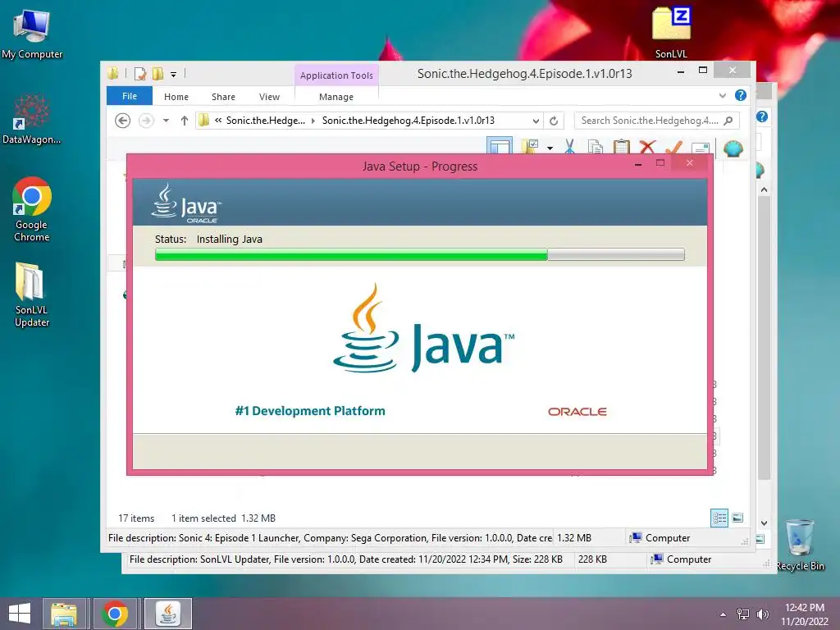Screen dimensions: 840x630
Task: Click the Forward arrow in Explorer
Action: [x=146, y=121]
